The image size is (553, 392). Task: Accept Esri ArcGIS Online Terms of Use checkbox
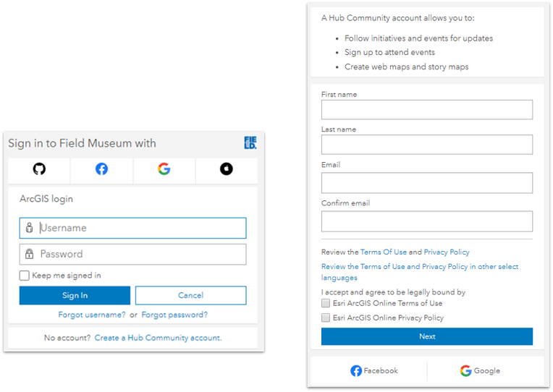point(326,303)
